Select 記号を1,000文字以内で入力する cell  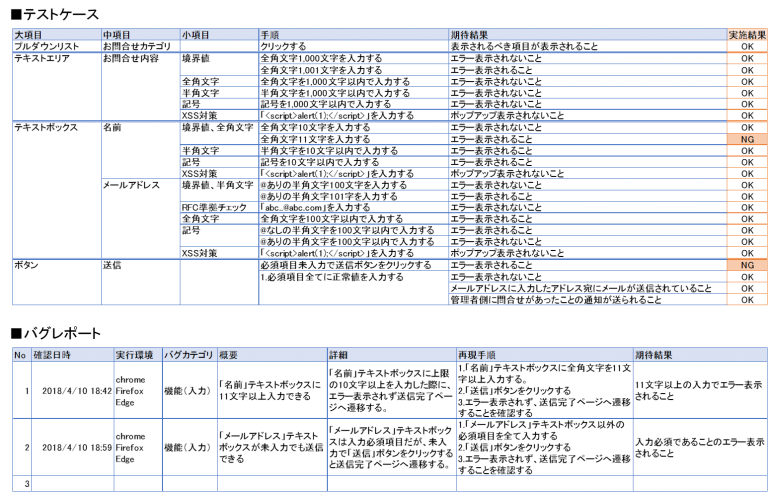(x=354, y=104)
